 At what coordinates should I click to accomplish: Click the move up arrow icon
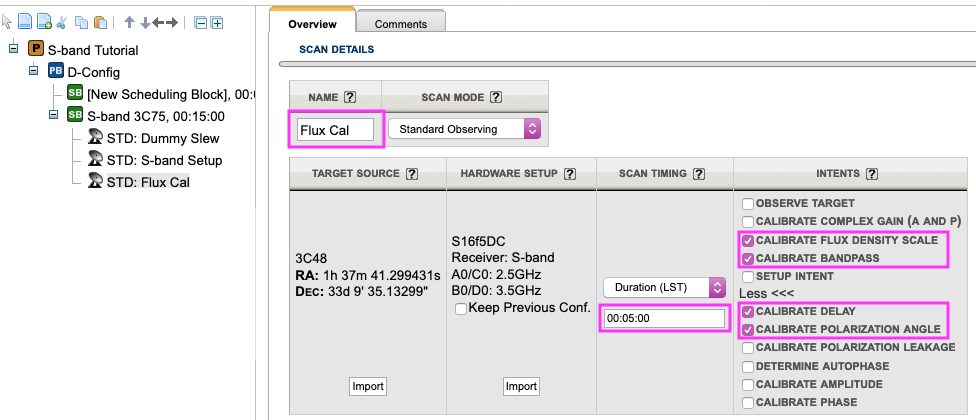coord(129,22)
